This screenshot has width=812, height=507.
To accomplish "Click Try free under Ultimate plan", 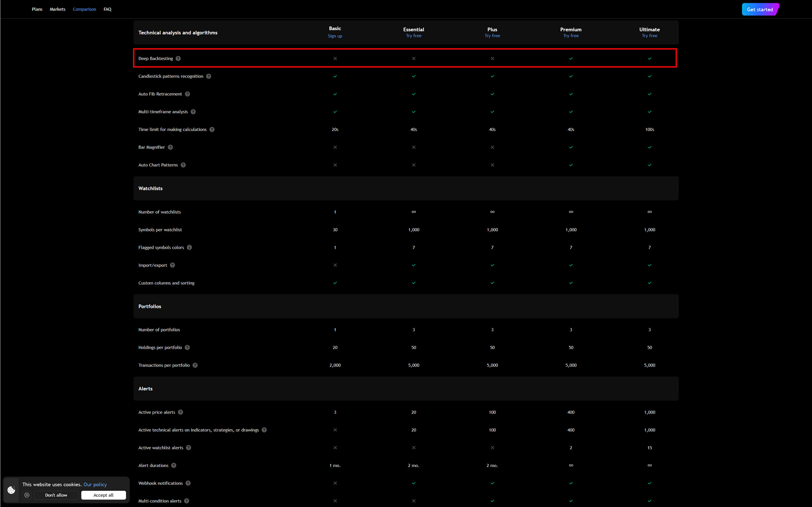I will click(x=649, y=36).
